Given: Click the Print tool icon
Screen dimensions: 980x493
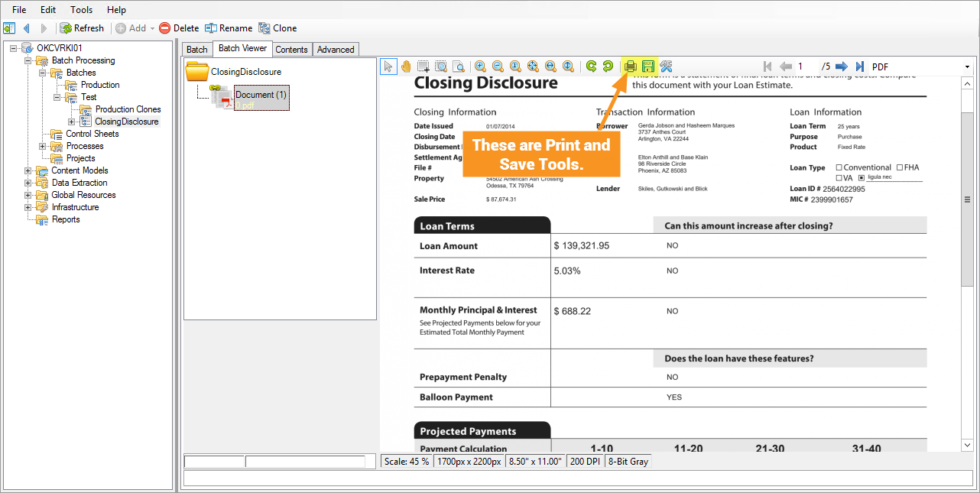Looking at the screenshot, I should click(x=631, y=66).
